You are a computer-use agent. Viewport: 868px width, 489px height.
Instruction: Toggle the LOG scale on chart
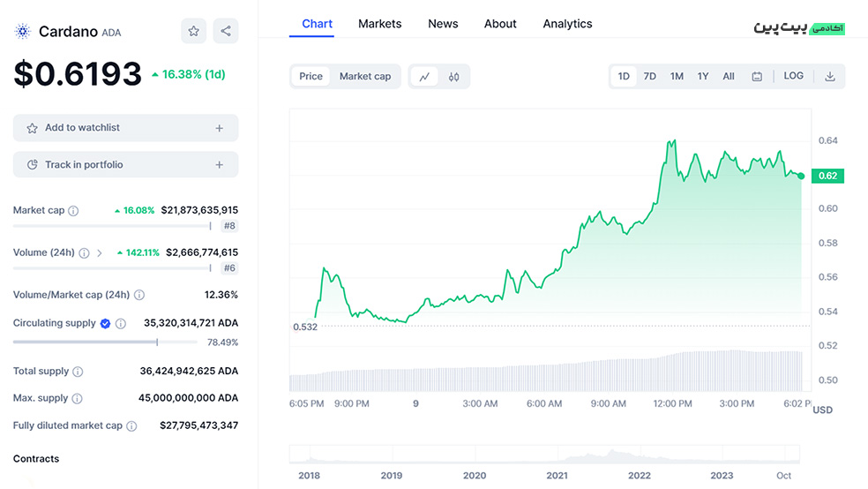(x=793, y=76)
